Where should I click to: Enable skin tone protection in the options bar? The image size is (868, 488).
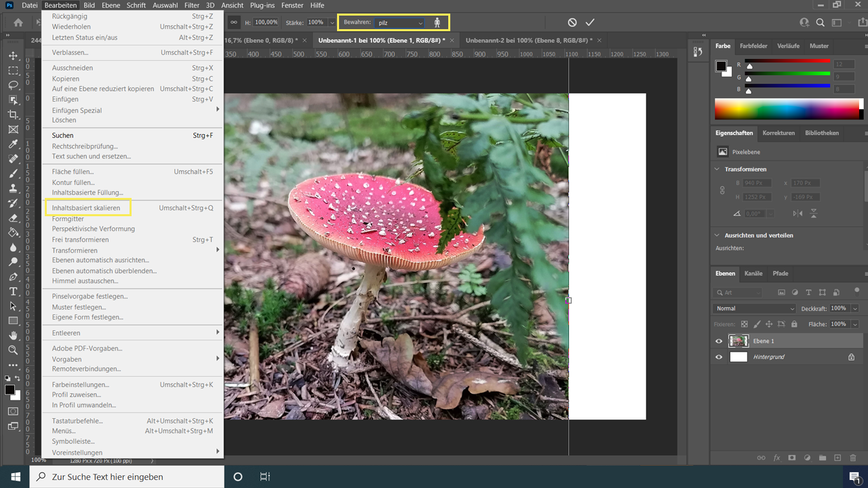pyautogui.click(x=438, y=22)
